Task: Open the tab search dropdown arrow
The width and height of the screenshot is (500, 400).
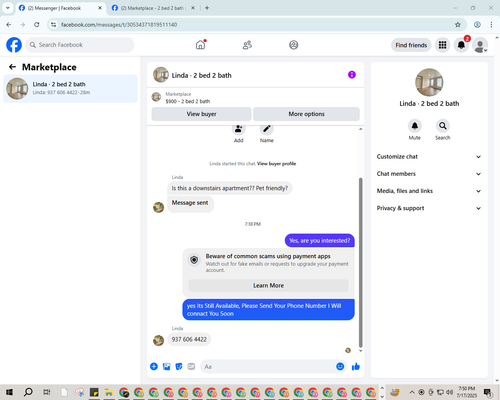Action: 8,8
